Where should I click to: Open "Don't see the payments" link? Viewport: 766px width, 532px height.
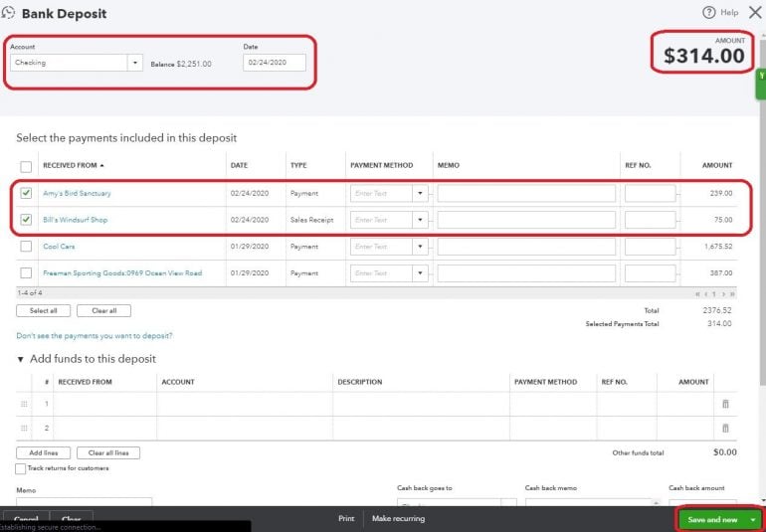coord(87,336)
